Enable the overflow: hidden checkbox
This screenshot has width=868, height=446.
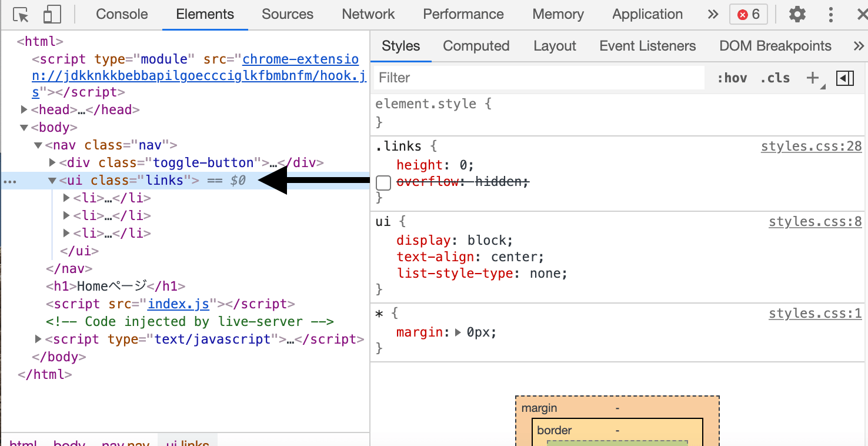point(383,183)
